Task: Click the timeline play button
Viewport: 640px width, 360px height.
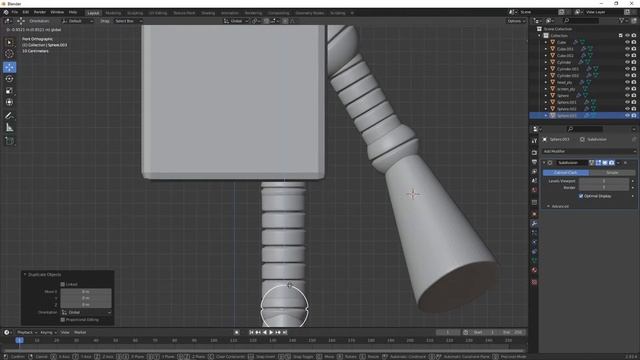Action: [271, 332]
